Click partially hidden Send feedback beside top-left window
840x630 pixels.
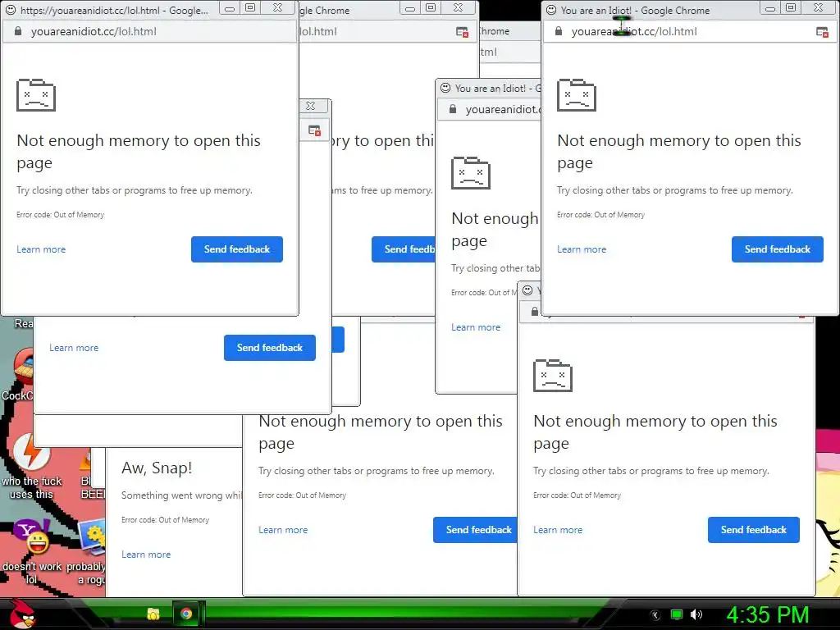pyautogui.click(x=403, y=249)
